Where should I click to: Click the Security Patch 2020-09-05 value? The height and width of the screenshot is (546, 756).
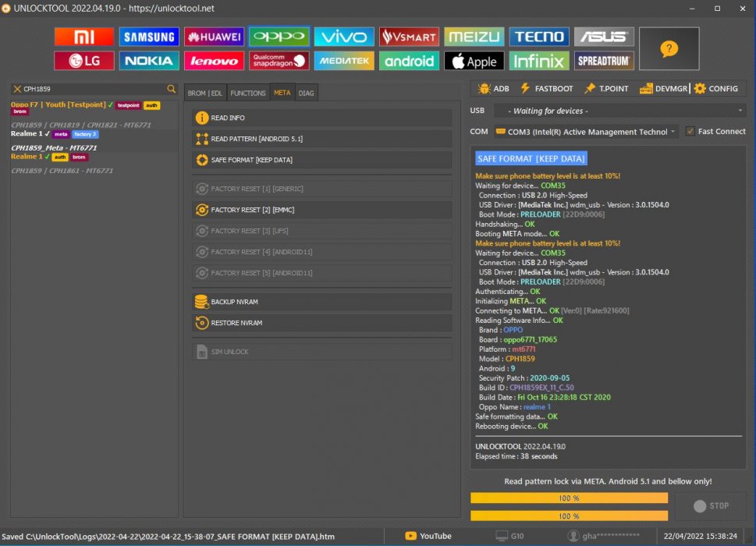pos(550,378)
